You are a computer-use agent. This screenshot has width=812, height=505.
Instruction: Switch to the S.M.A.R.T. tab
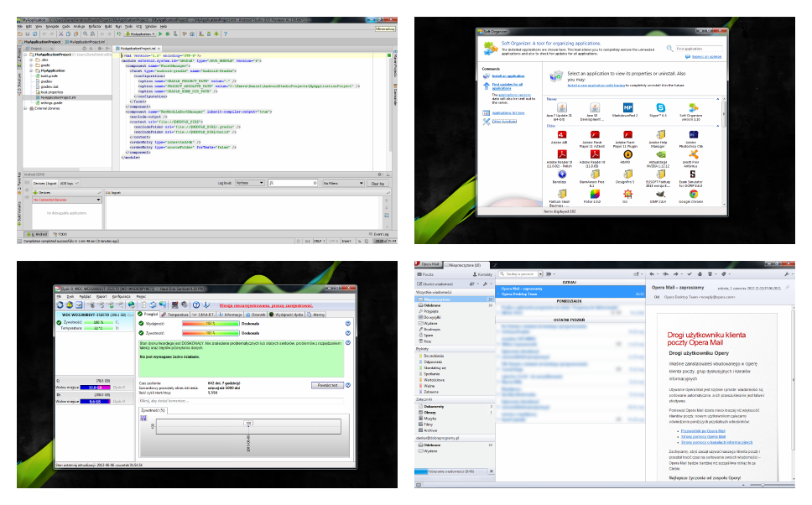203,315
